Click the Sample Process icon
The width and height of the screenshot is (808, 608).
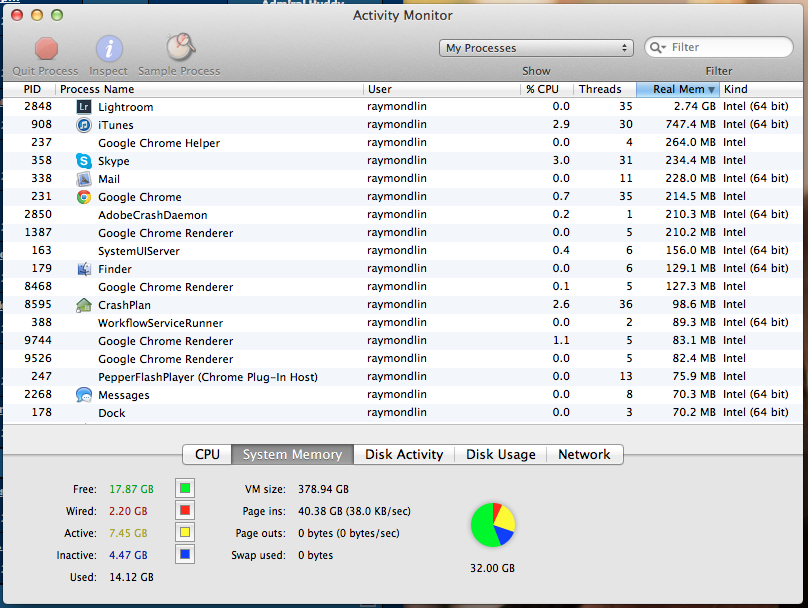[x=179, y=48]
